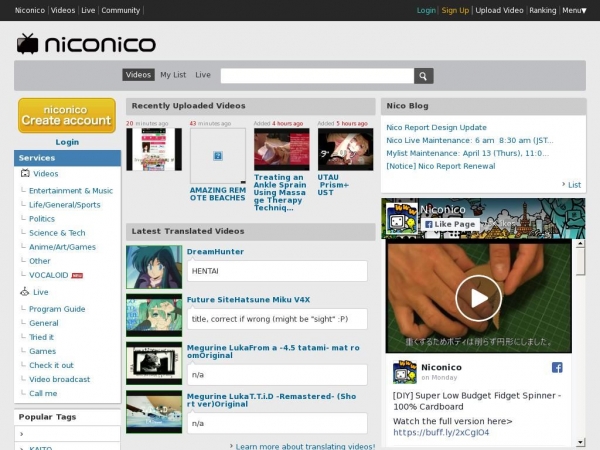Click Megurine Luka T.T.i.D Remastered title
The height and width of the screenshot is (450, 600).
pos(272,400)
